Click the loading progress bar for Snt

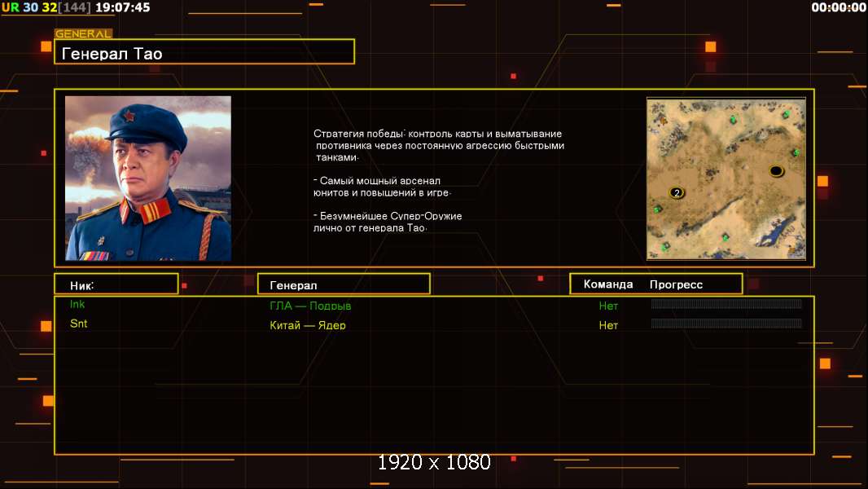click(x=726, y=323)
